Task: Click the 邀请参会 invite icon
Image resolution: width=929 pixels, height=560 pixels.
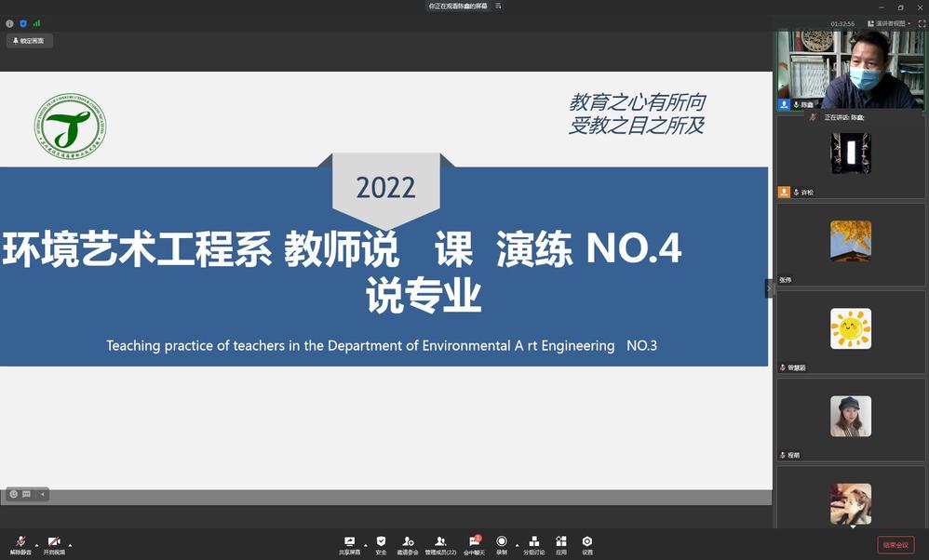Action: [x=408, y=544]
